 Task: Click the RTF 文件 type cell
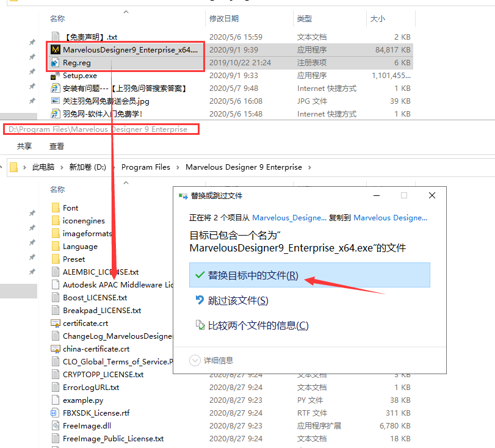[x=312, y=413]
